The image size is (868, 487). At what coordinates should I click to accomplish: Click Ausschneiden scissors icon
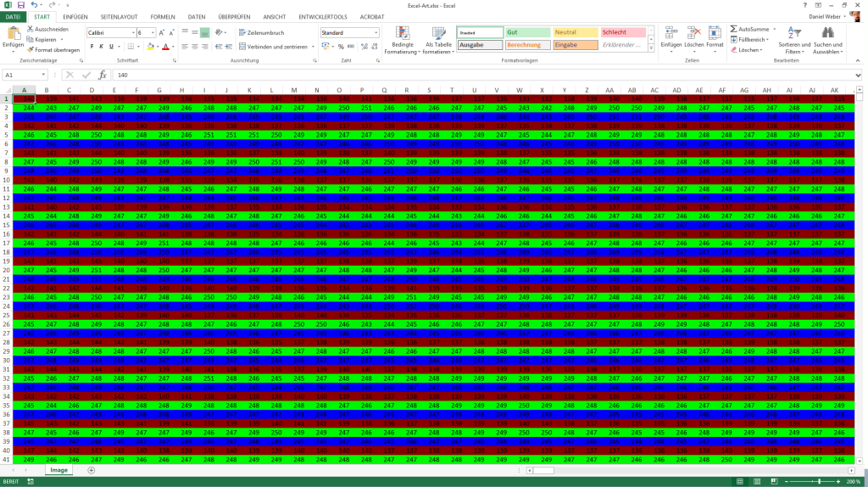[x=31, y=29]
